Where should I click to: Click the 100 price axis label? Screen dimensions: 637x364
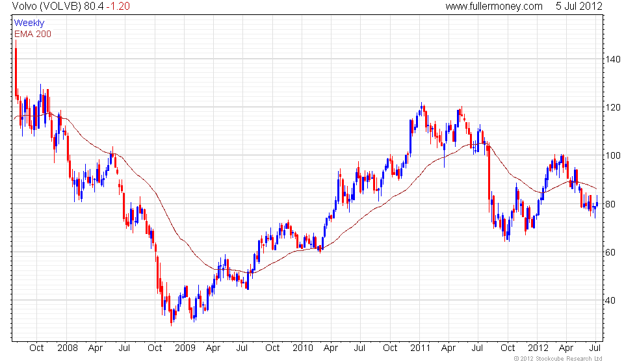(x=613, y=155)
